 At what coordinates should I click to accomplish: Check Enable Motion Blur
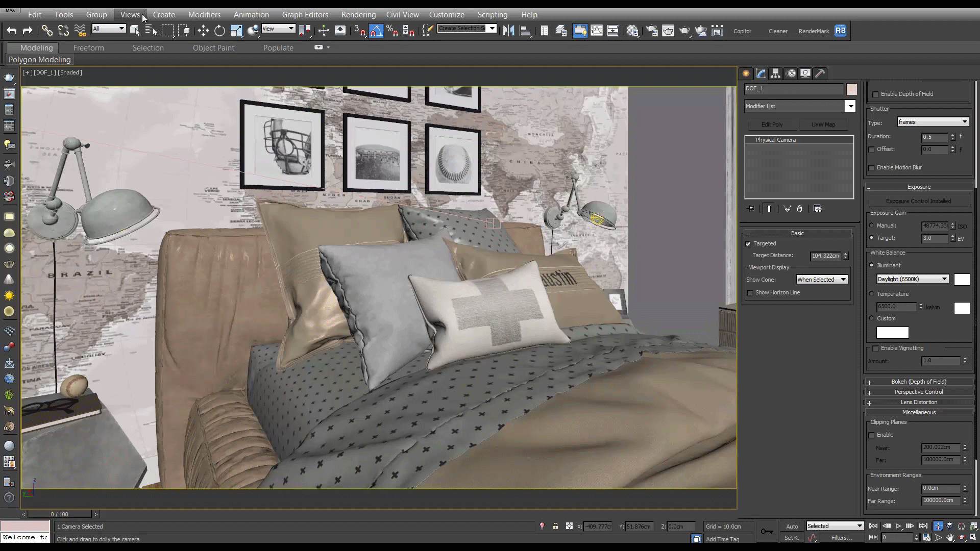(872, 168)
